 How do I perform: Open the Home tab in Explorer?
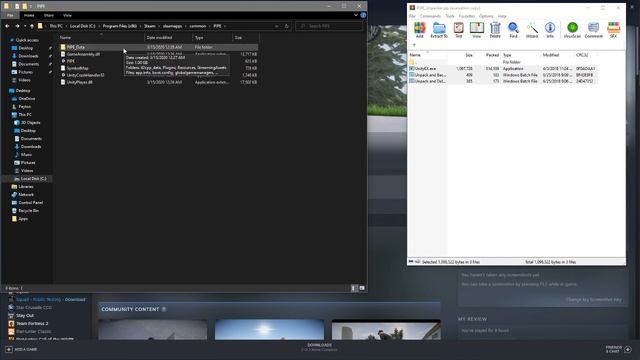[29, 15]
